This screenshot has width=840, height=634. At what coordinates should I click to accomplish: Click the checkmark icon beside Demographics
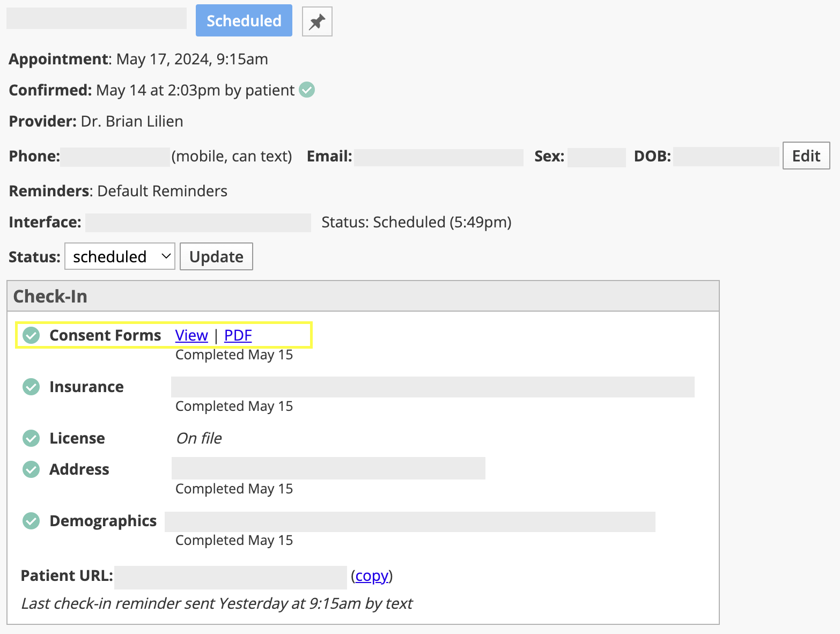(31, 521)
